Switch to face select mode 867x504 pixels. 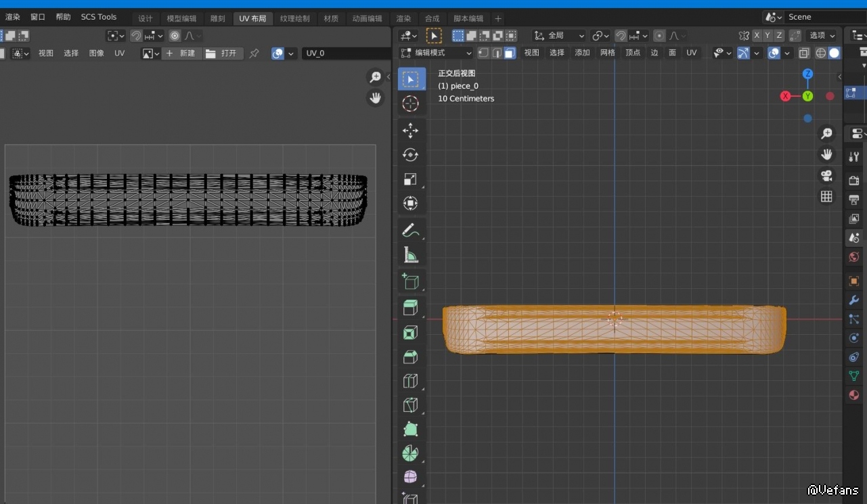coord(510,53)
